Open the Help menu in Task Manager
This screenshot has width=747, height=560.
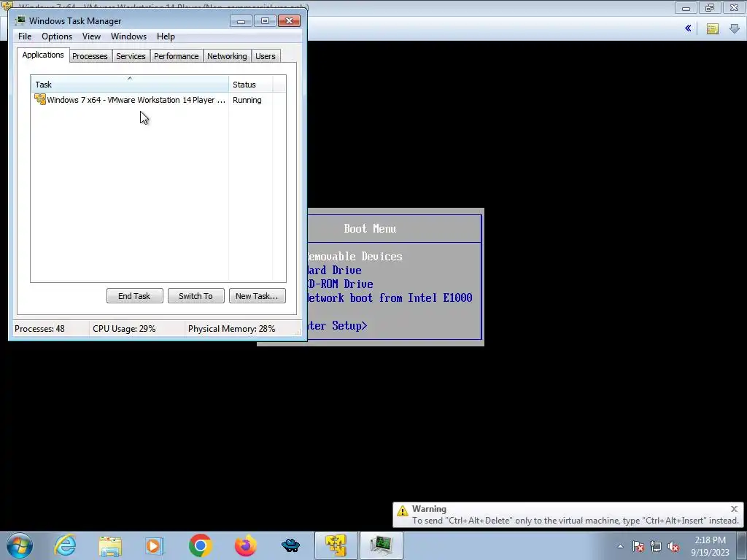coord(166,36)
